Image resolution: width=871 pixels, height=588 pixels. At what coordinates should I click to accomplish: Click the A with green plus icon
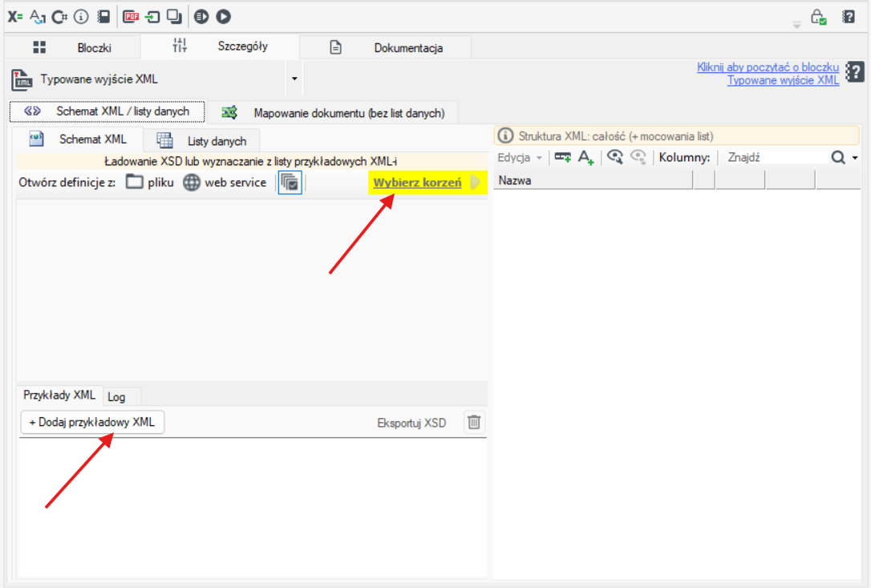click(586, 157)
